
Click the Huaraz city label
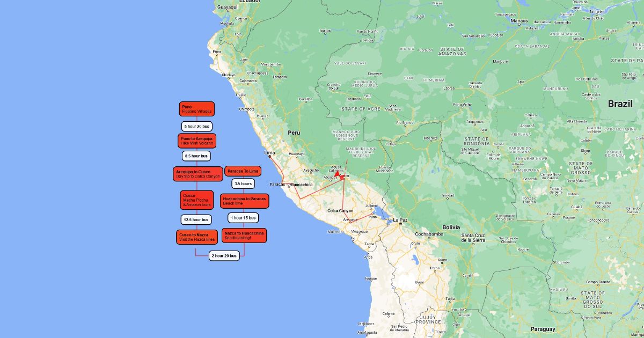point(262,115)
